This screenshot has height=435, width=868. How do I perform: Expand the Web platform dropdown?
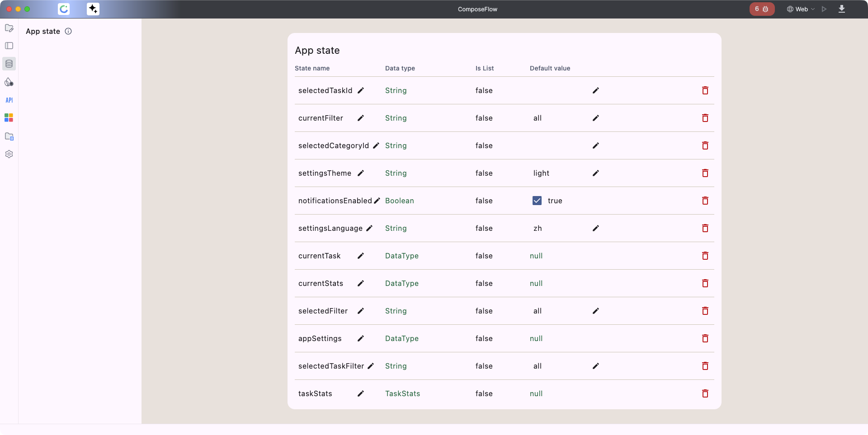801,9
